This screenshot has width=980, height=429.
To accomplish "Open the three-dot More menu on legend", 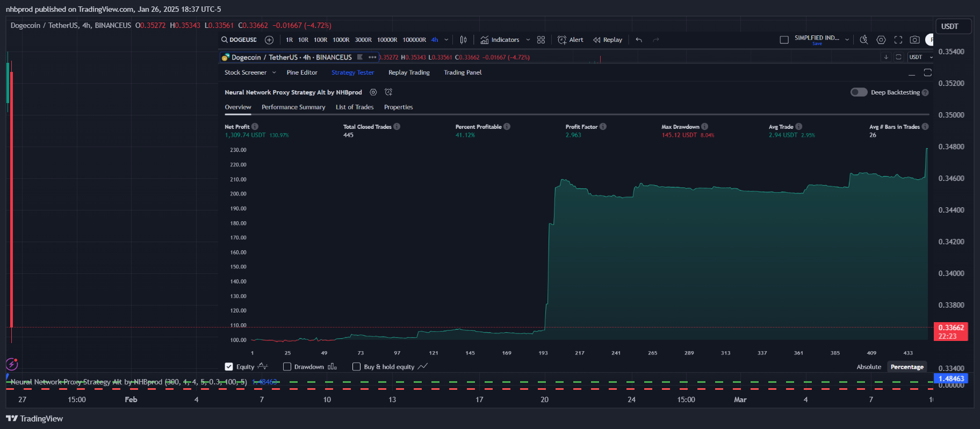I will tap(372, 57).
